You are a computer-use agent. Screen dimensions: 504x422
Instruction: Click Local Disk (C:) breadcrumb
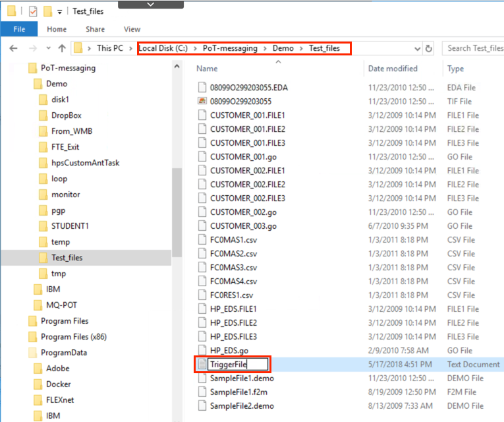163,48
